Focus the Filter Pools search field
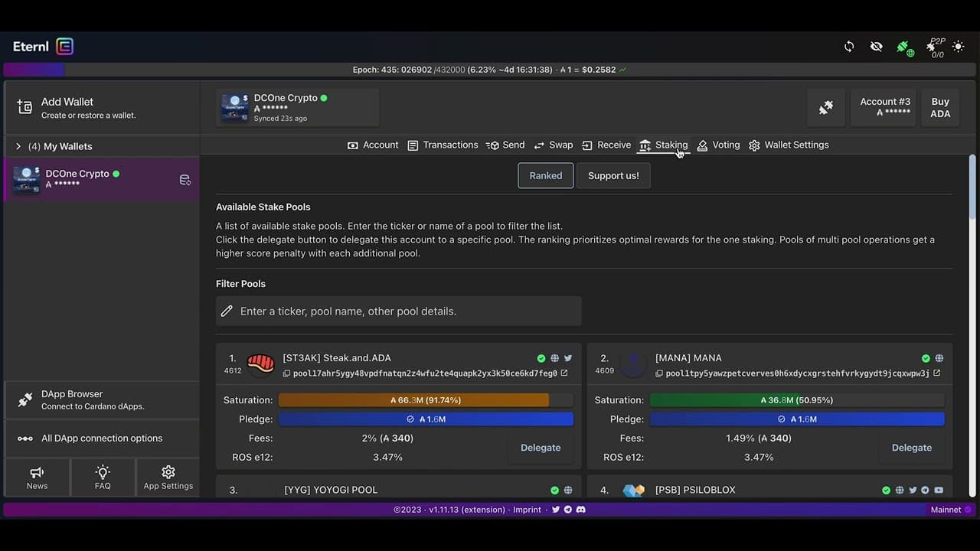The height and width of the screenshot is (551, 980). 399,311
